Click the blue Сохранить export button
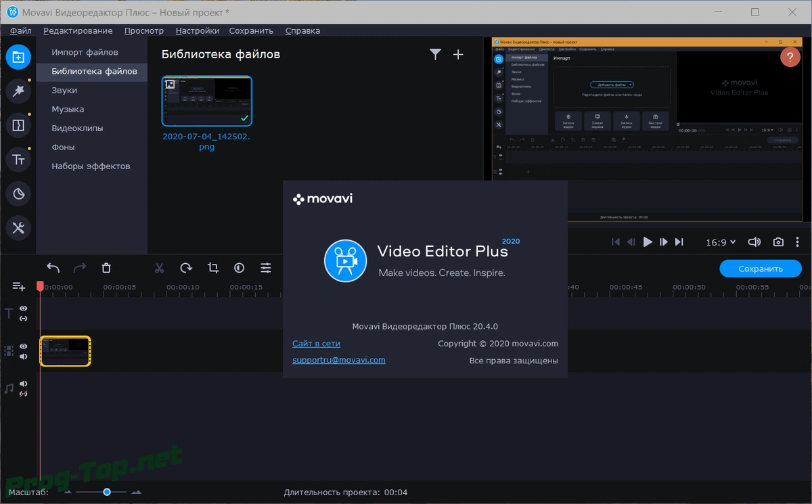The height and width of the screenshot is (504, 812). [761, 269]
